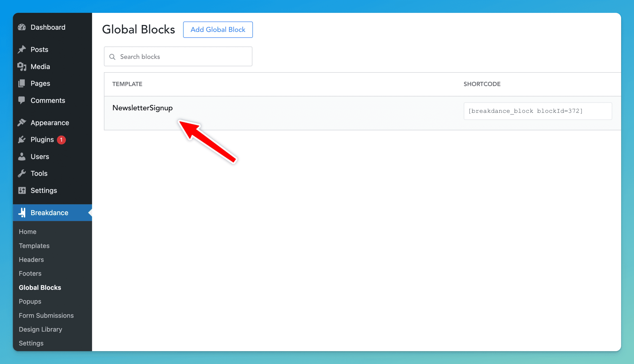This screenshot has height=364, width=634.
Task: Open Breakdance Settings submenu link
Action: click(31, 343)
